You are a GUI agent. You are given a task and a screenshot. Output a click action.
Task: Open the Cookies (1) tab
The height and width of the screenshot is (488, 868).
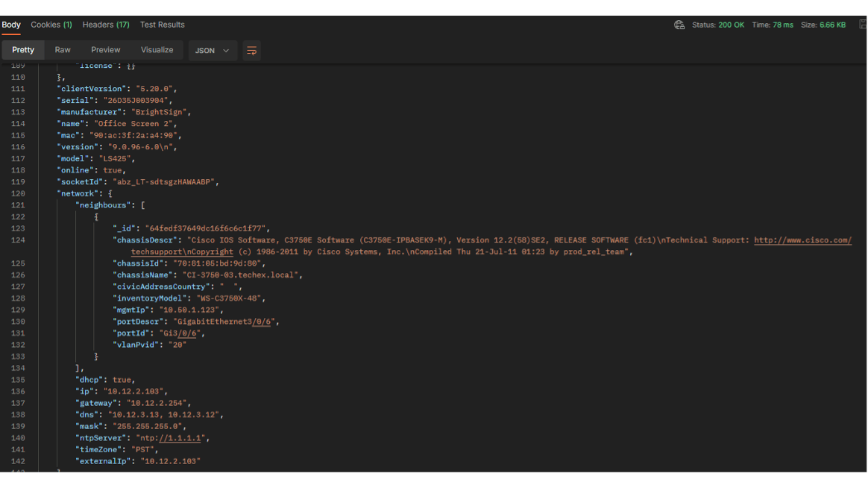click(x=51, y=25)
